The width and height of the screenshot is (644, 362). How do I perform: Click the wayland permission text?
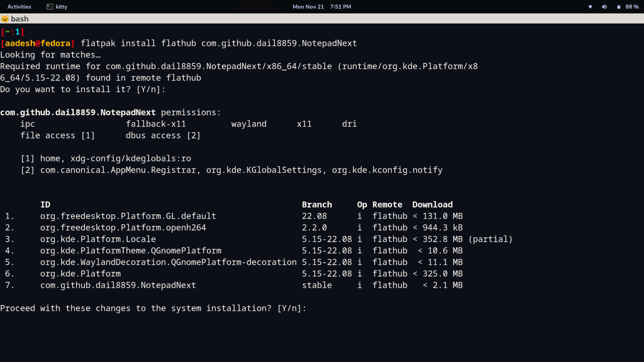pyautogui.click(x=249, y=124)
